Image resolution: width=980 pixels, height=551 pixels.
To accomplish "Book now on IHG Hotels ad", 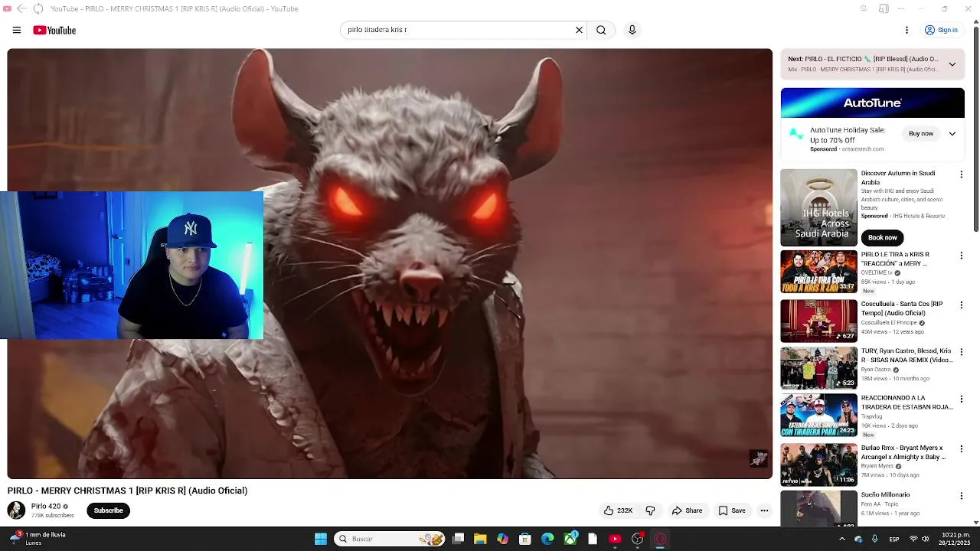I will tap(882, 237).
